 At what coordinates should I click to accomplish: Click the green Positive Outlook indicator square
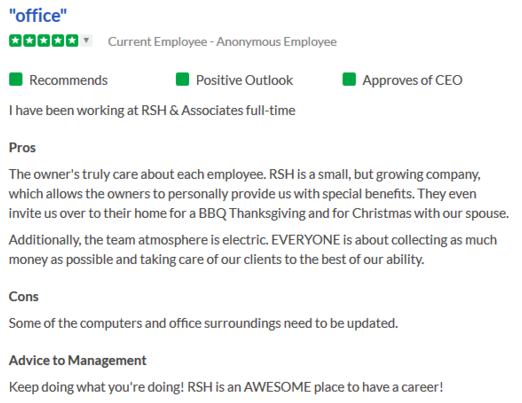pos(182,80)
